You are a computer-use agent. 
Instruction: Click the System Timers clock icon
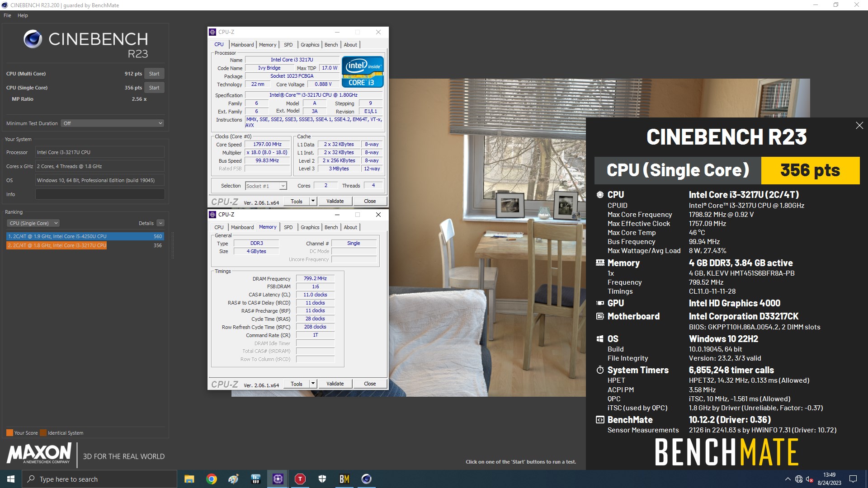click(600, 370)
